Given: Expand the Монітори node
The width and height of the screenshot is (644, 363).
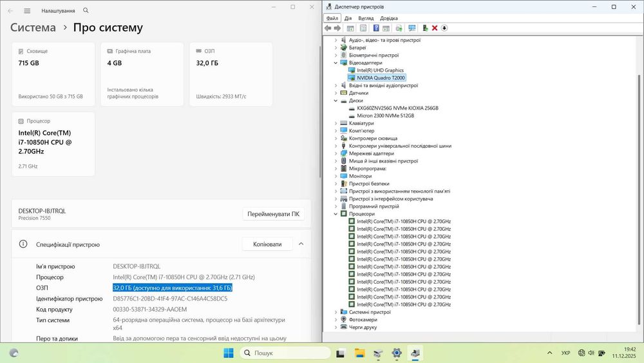Looking at the screenshot, I should coord(336,176).
